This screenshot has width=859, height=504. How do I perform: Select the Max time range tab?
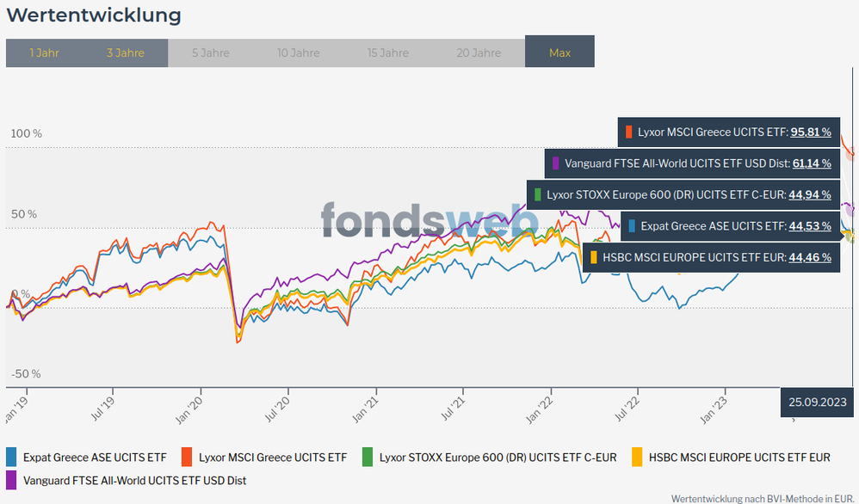point(559,52)
